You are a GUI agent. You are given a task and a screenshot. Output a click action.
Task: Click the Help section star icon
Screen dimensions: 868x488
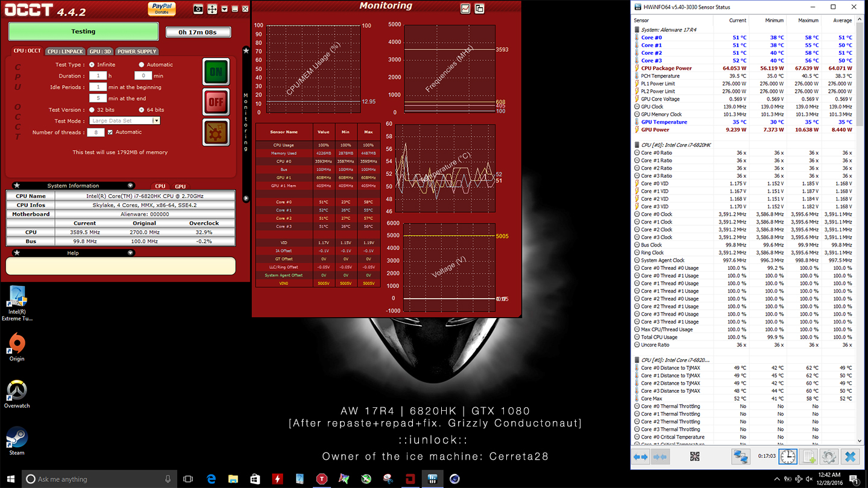click(x=17, y=253)
